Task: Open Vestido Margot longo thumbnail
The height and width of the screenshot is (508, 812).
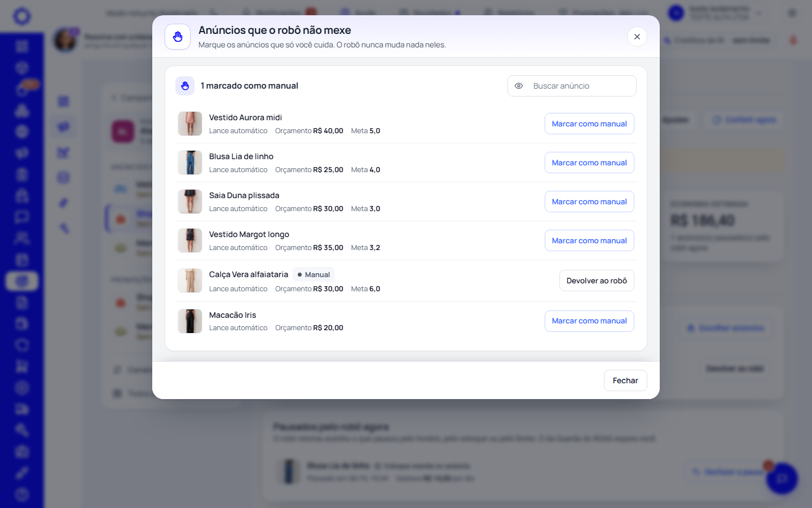Action: 190,240
